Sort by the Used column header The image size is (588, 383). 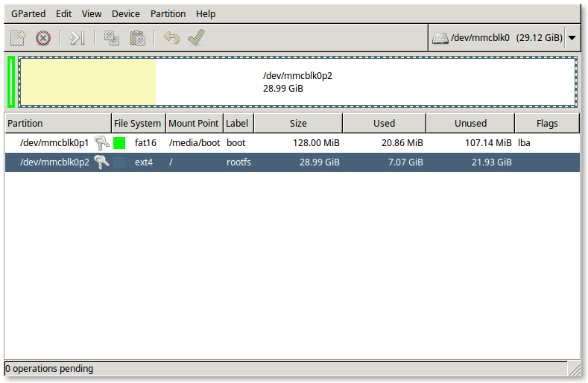click(x=384, y=124)
